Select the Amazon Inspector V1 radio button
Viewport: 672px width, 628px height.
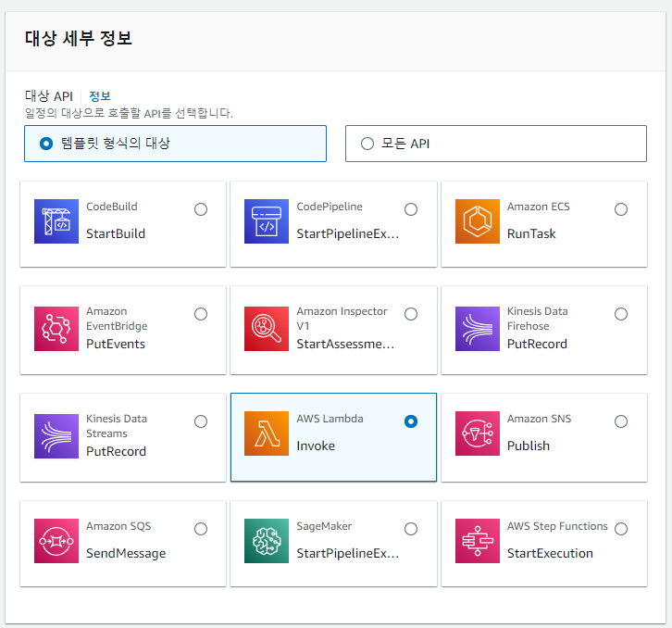coord(411,314)
